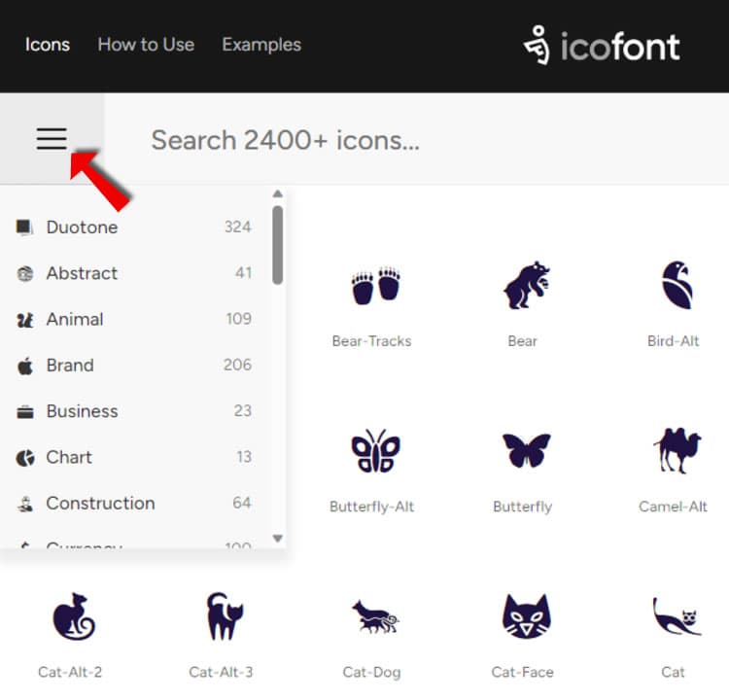Select the Bear icon
The width and height of the screenshot is (729, 700).
[525, 285]
